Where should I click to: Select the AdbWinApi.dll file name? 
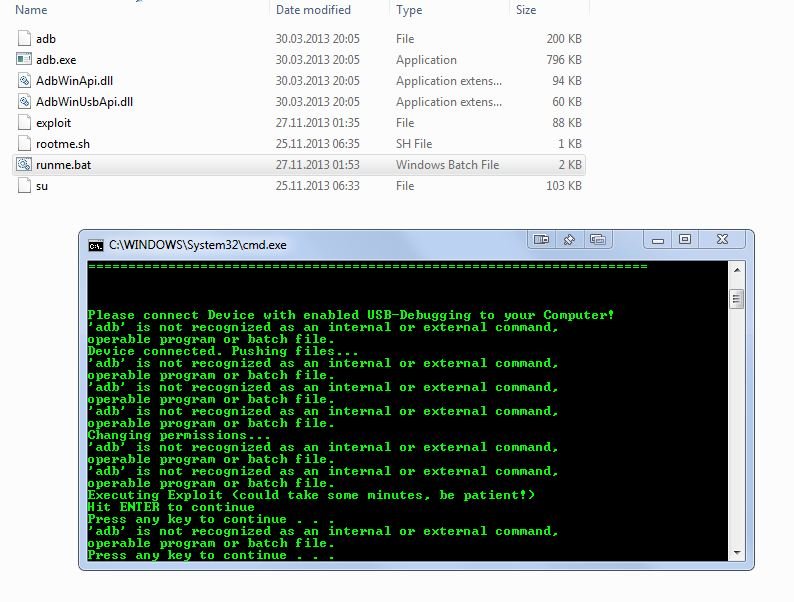point(74,81)
